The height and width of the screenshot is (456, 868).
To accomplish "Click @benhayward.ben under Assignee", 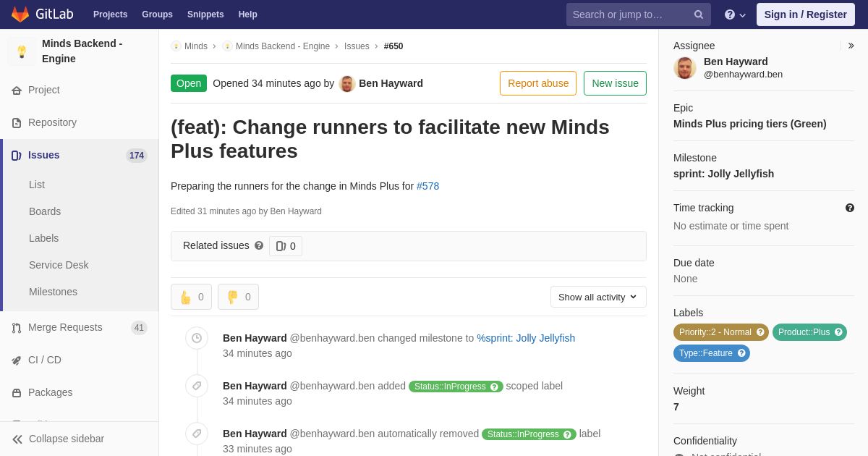I will point(743,75).
